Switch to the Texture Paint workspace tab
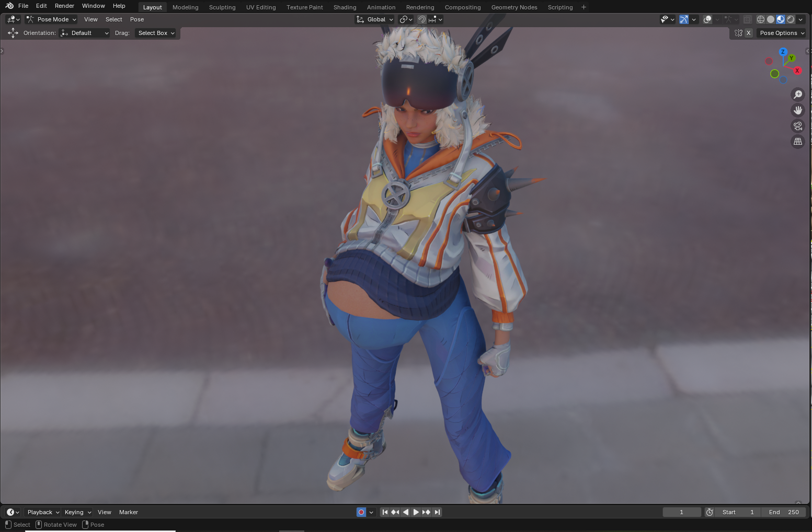Image resolution: width=812 pixels, height=532 pixels. click(305, 7)
